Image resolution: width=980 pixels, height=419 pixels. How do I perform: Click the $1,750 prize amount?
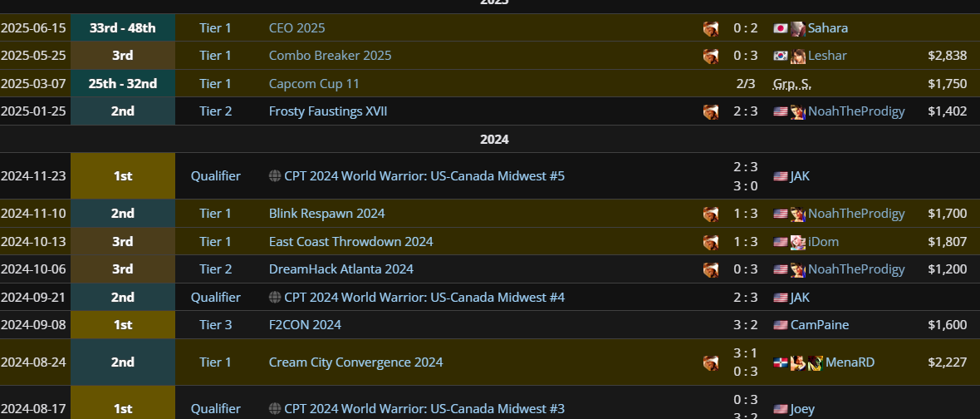[x=948, y=84]
